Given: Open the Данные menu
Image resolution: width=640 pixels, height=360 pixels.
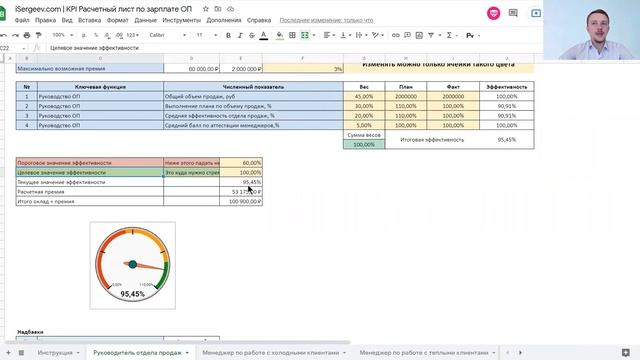Looking at the screenshot, I should pos(145,20).
